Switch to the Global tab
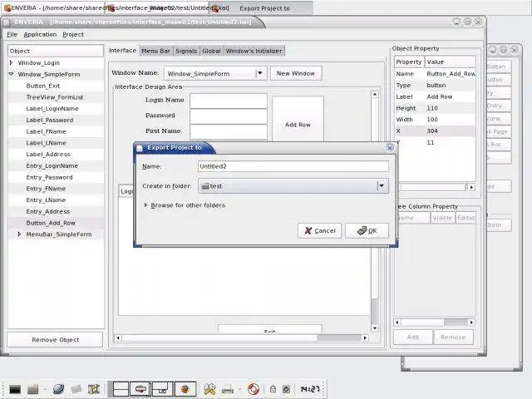This screenshot has height=399, width=532. point(211,51)
